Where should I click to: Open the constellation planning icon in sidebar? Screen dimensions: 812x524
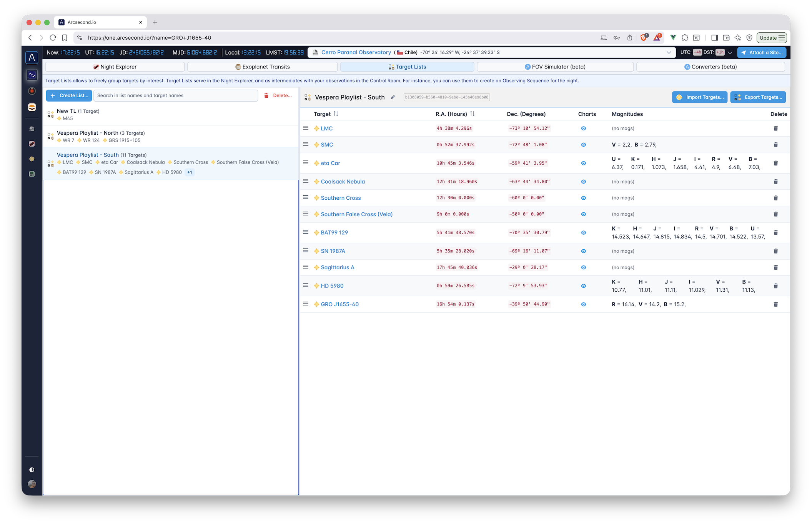[32, 75]
